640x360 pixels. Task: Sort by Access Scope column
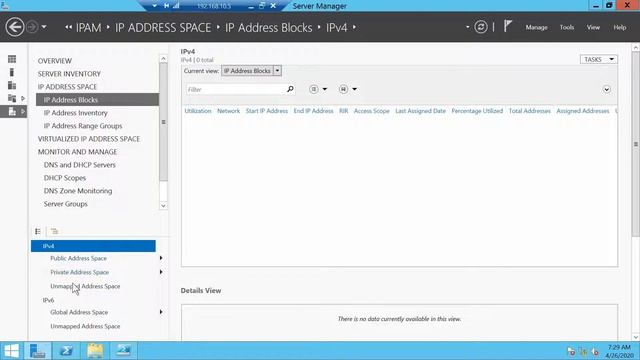click(x=371, y=111)
